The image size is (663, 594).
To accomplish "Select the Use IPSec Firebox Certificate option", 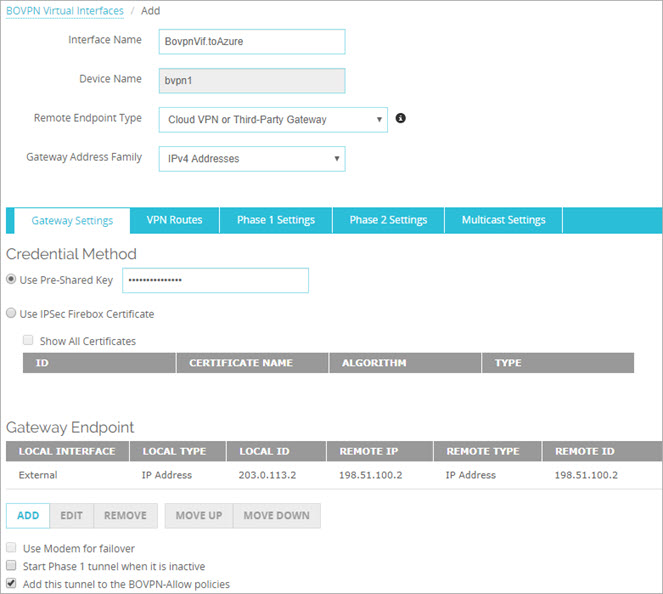I will (11, 313).
